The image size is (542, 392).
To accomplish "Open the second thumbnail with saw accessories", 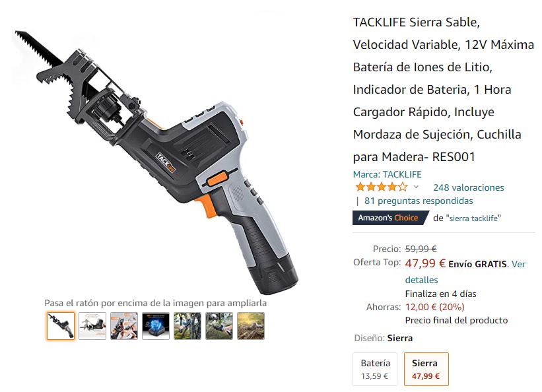I will 92,326.
